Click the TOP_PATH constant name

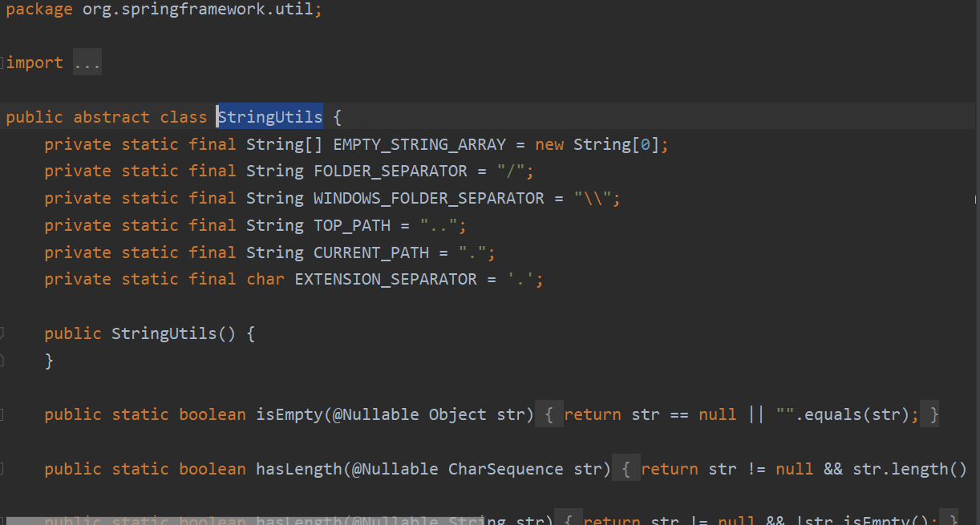click(352, 225)
